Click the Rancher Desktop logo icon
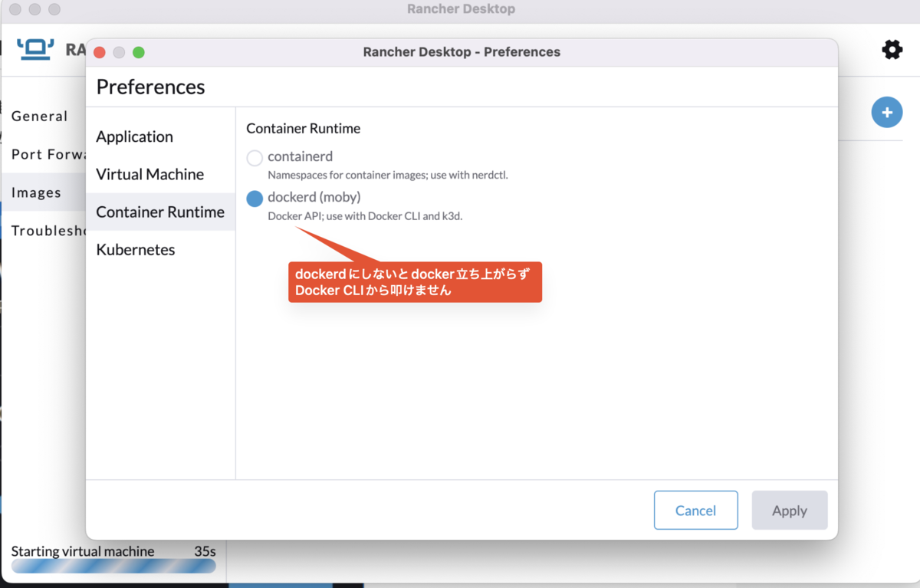 pyautogui.click(x=35, y=49)
